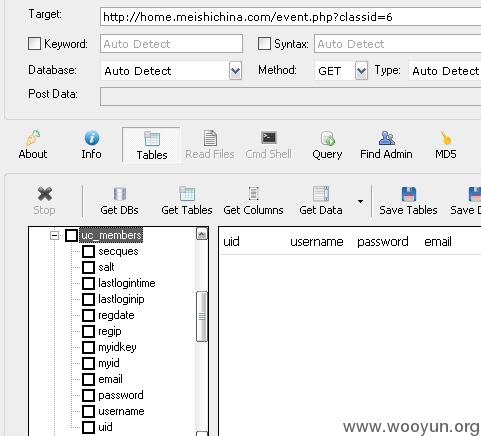Viewport: 481px width, 436px height.
Task: Switch to the Tables tab
Action: (151, 145)
